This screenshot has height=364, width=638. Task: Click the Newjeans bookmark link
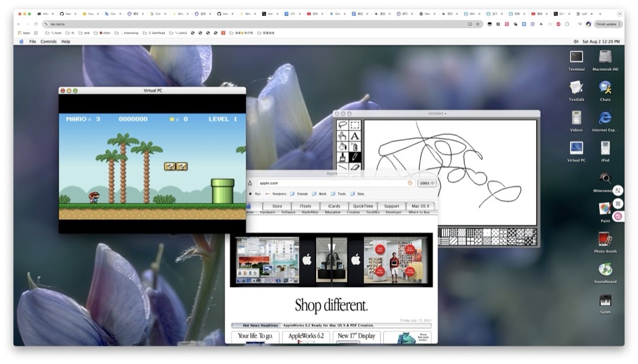[x=276, y=194]
